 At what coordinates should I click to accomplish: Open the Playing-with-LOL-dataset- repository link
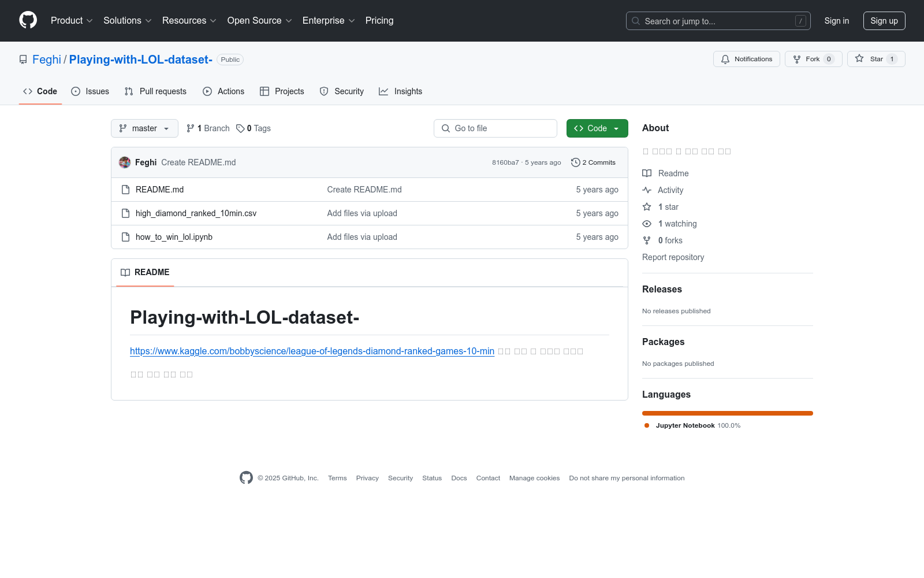[141, 60]
